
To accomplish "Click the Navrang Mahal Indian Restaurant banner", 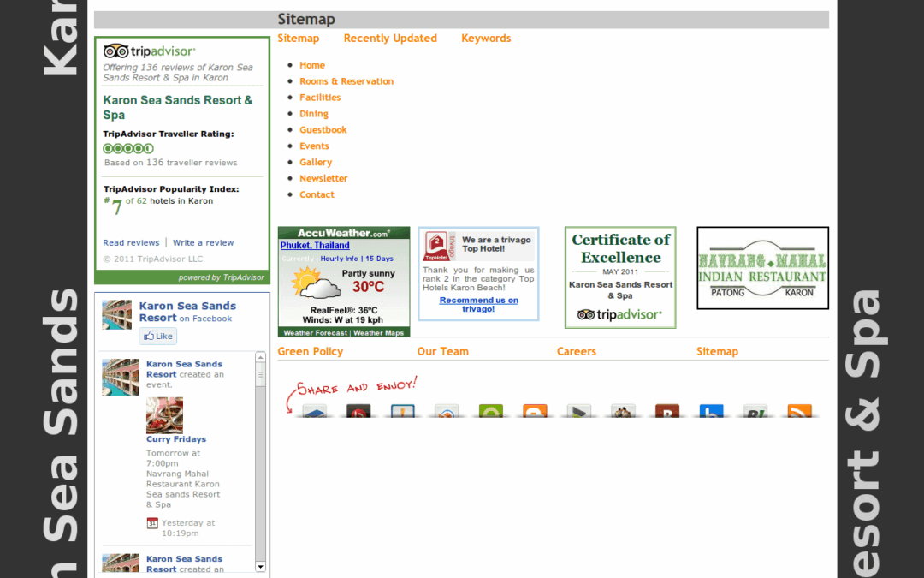I will (x=762, y=268).
